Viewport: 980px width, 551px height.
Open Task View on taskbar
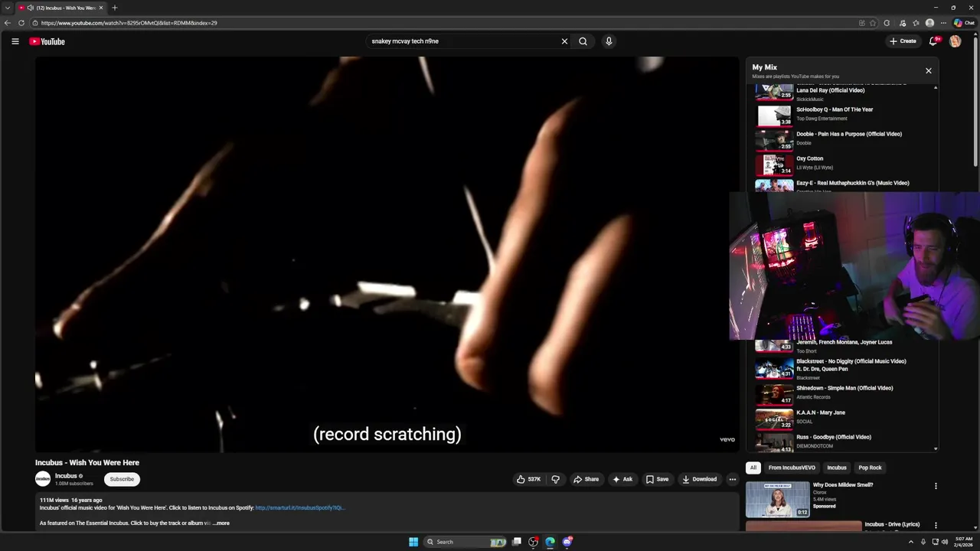click(x=517, y=542)
